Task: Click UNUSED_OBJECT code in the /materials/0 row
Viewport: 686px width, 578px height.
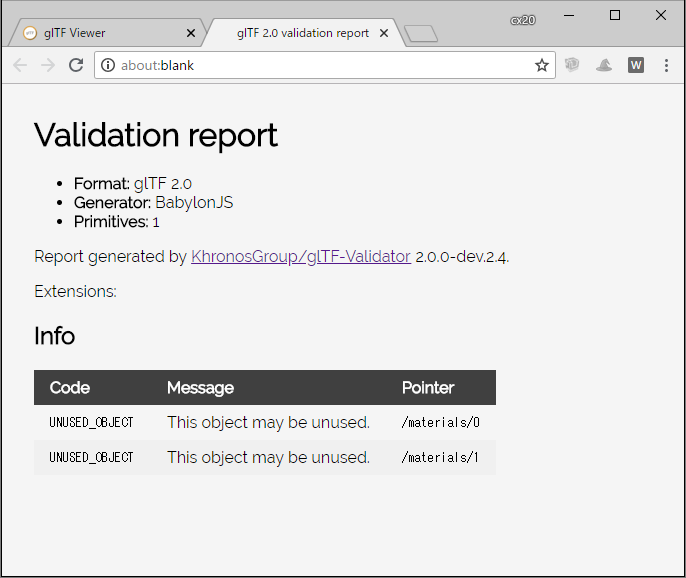Action: coord(91,422)
